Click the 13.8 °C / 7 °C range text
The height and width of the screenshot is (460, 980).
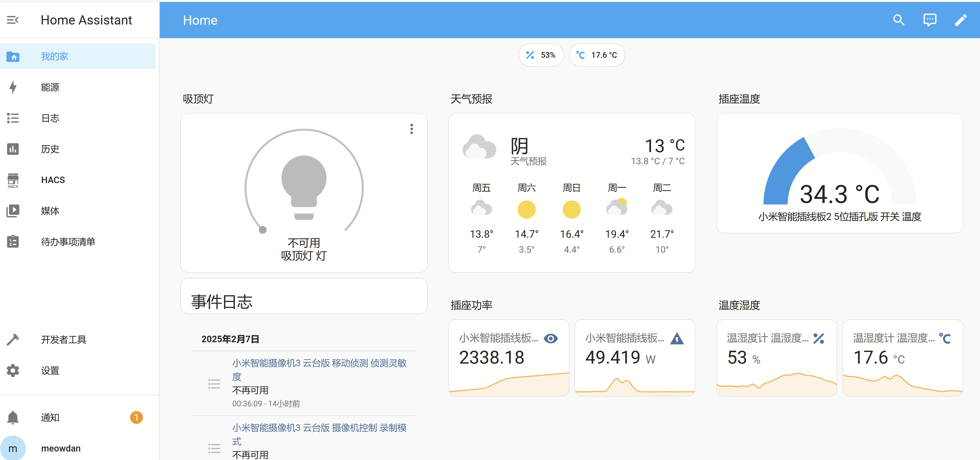657,161
